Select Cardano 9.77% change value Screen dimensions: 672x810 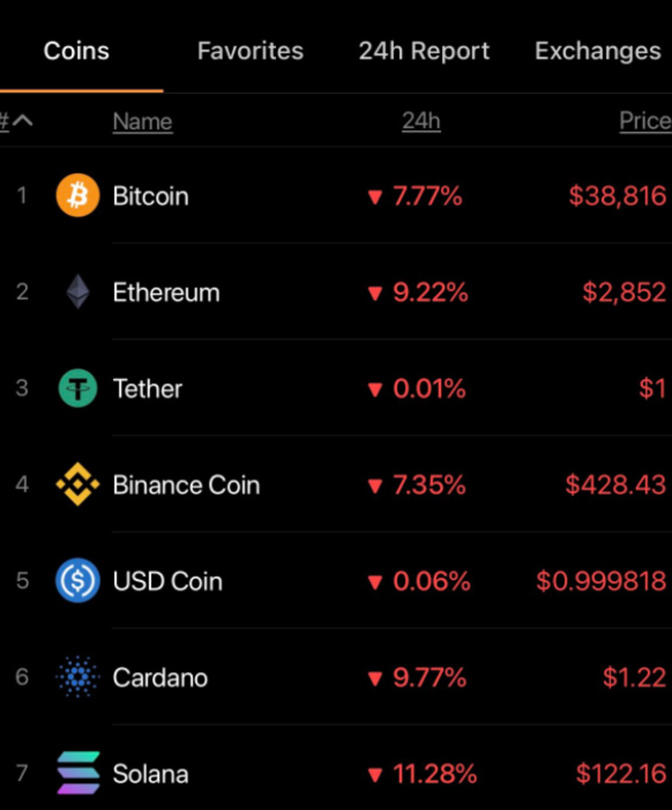click(429, 677)
